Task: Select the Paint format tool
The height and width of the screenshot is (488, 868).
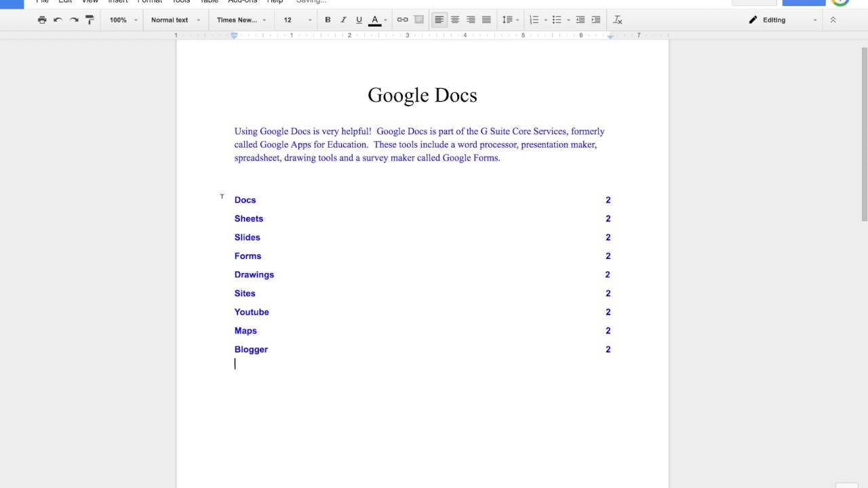Action: point(90,20)
